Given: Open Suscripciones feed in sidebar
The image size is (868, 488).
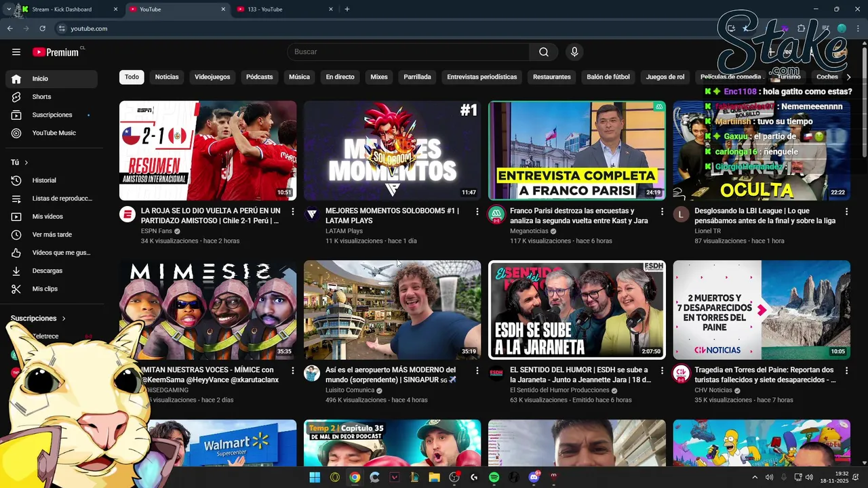Looking at the screenshot, I should point(52,115).
